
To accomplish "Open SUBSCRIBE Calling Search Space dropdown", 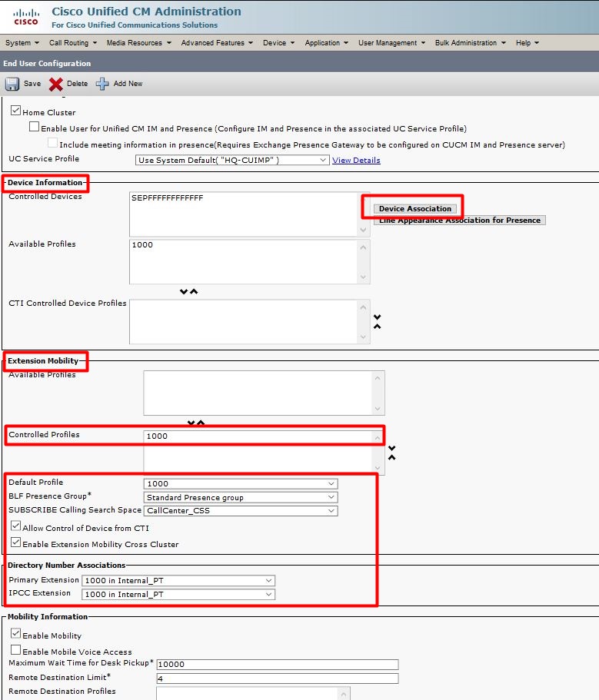I will (x=241, y=511).
